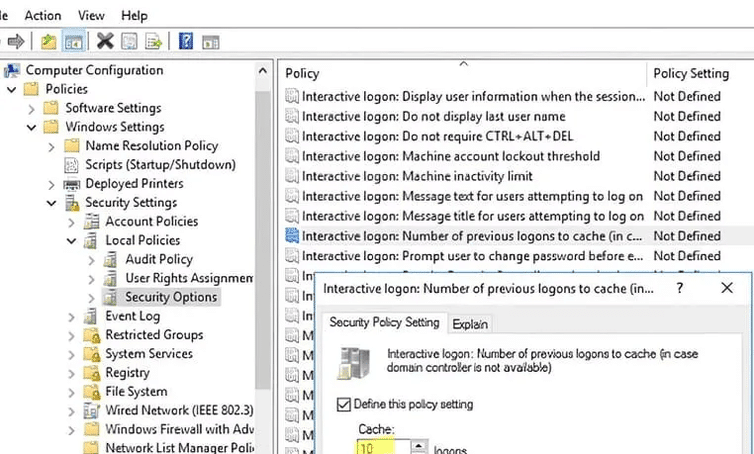Toggle the Show/Hide Console Tree icon
The width and height of the screenshot is (754, 454).
pos(72,41)
